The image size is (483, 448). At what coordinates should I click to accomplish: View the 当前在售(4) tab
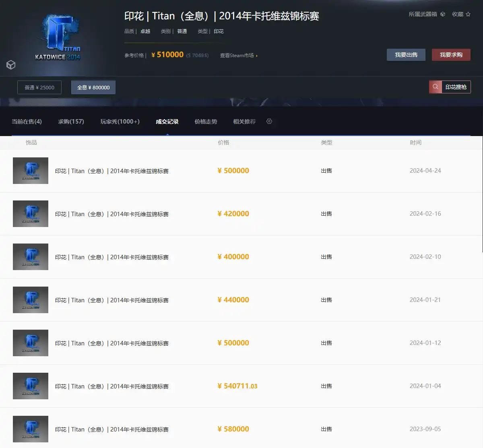(x=26, y=121)
